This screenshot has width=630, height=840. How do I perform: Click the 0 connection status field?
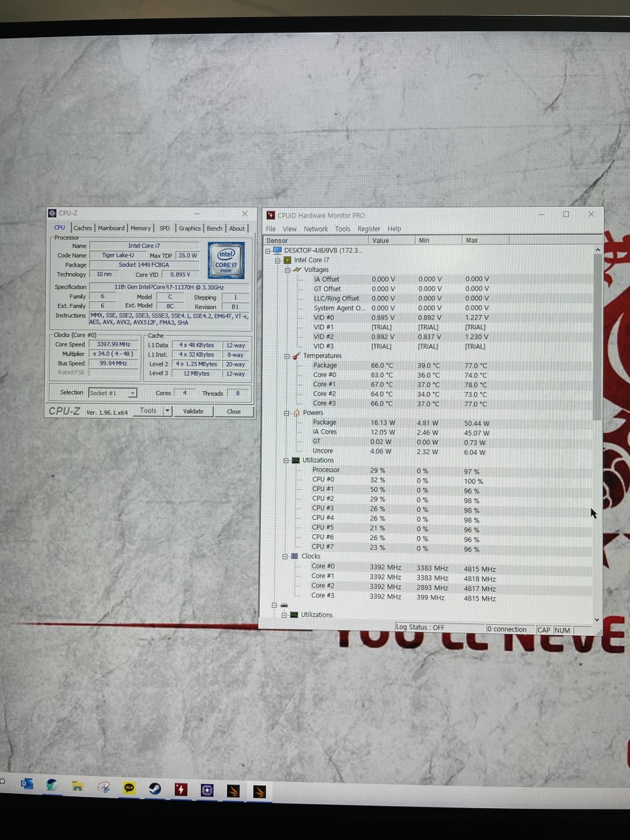[511, 629]
